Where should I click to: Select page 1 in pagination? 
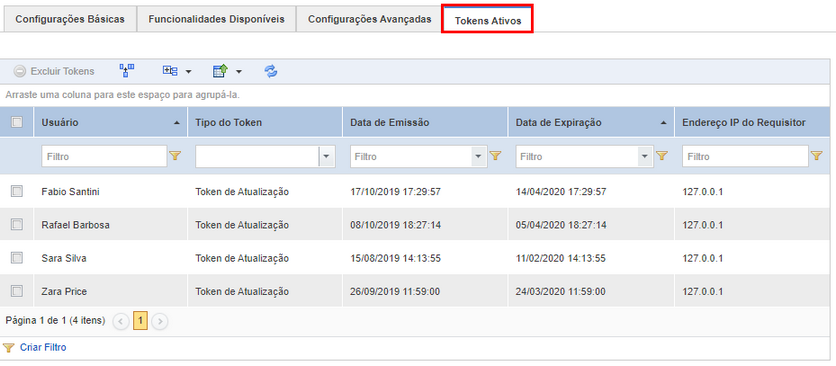coord(140,321)
